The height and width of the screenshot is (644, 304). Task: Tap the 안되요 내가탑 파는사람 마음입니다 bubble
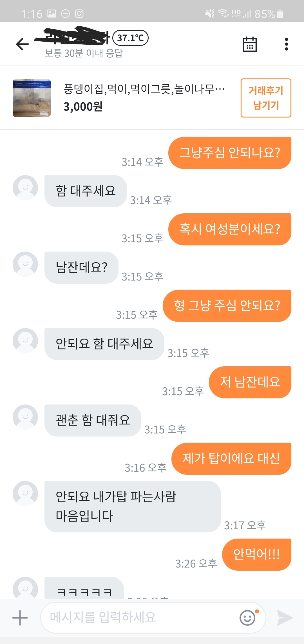(132, 506)
